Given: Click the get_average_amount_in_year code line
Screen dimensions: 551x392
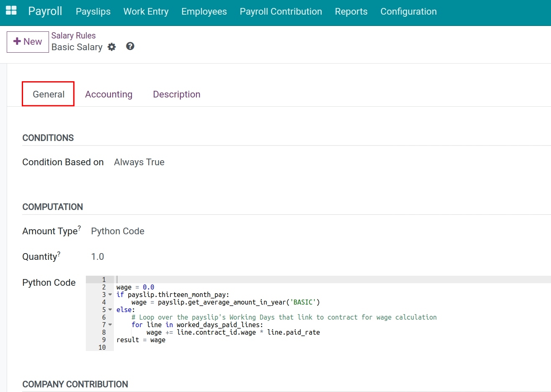Looking at the screenshot, I should (226, 302).
